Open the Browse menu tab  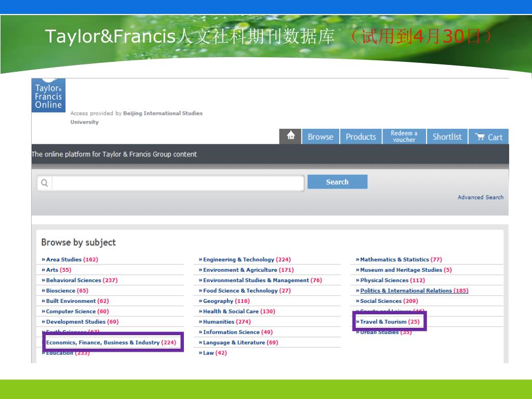320,137
